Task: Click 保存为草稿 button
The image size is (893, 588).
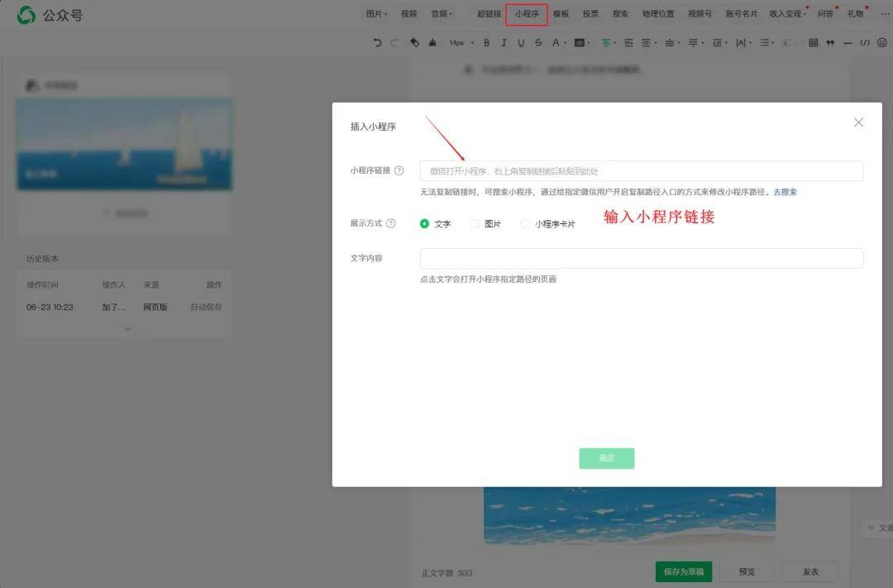Action: [684, 571]
